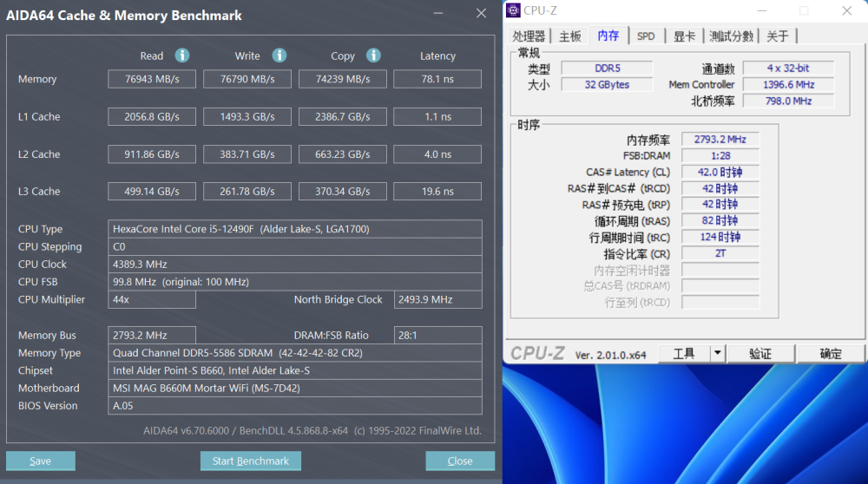Click the L3 Cache Write value 261.78 GB/s
The width and height of the screenshot is (868, 484).
point(247,192)
